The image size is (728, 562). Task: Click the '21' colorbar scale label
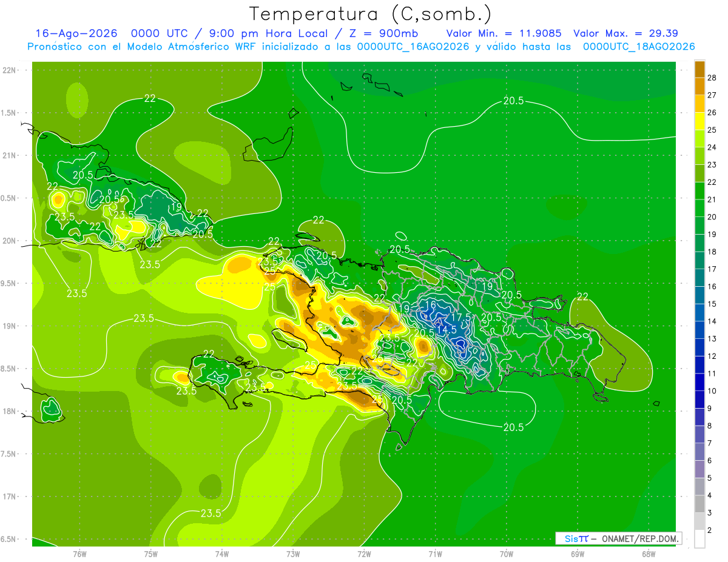coord(712,199)
